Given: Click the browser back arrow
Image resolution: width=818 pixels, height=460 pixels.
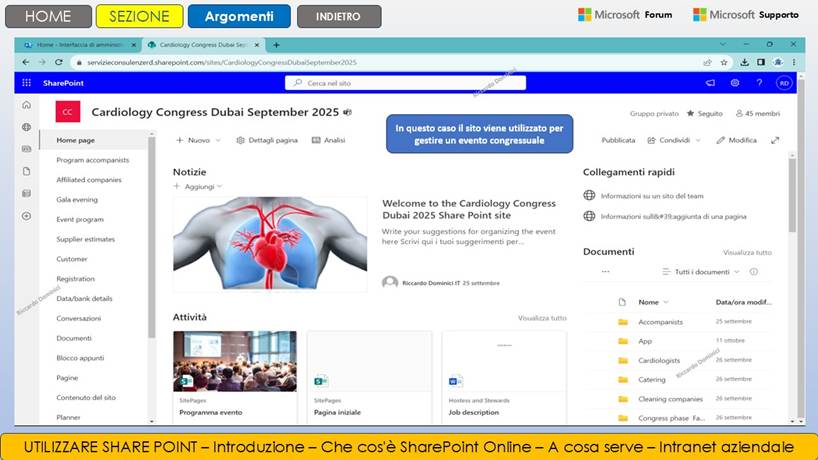Looking at the screenshot, I should [26, 62].
